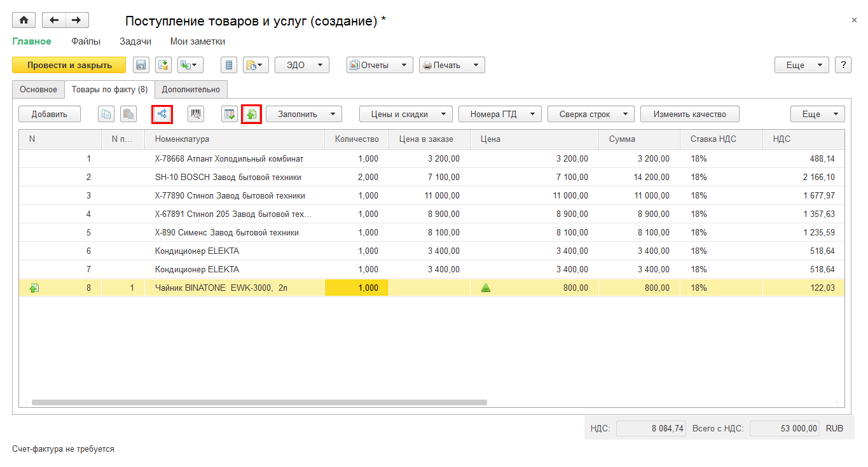Click the Провести и закрыть button

click(x=69, y=65)
